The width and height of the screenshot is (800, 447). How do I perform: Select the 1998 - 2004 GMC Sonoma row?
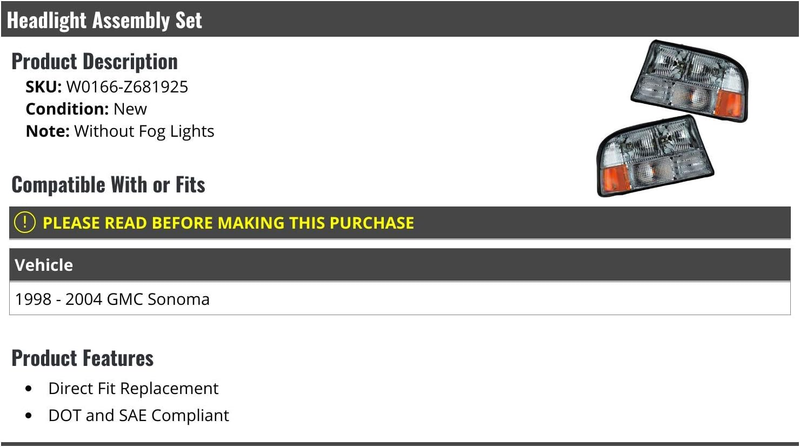pyautogui.click(x=400, y=299)
